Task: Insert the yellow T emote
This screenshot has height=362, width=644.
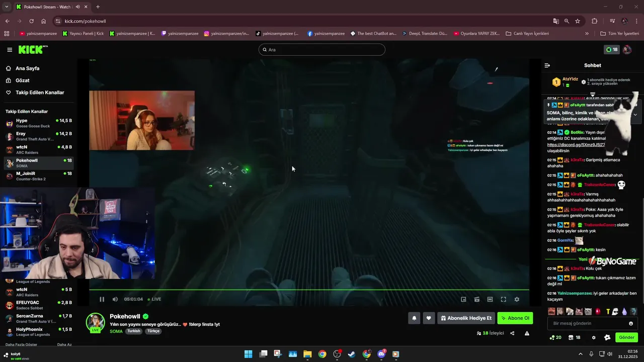Action: point(608,312)
